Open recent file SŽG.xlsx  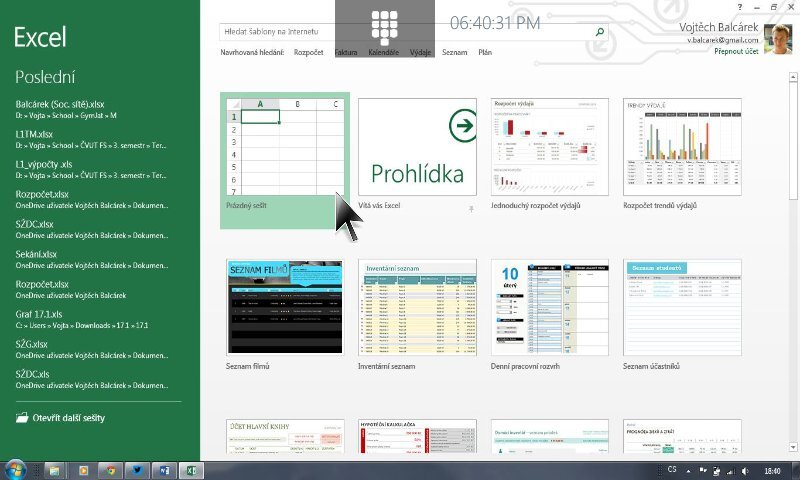[92, 349]
